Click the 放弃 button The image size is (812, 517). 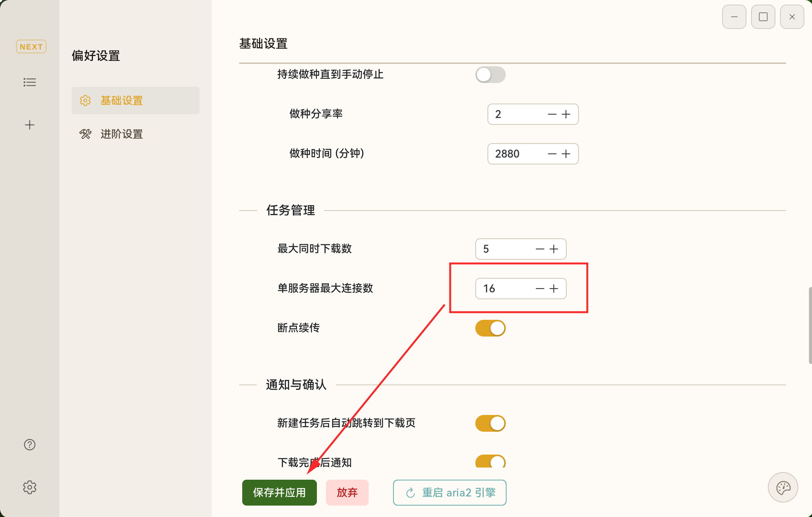tap(347, 492)
